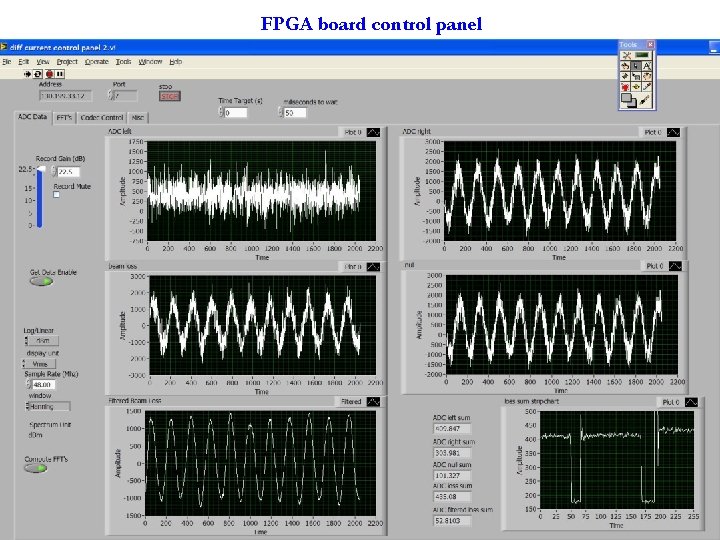Open the display unit Vrms selector
This screenshot has width=720, height=540.
point(39,364)
